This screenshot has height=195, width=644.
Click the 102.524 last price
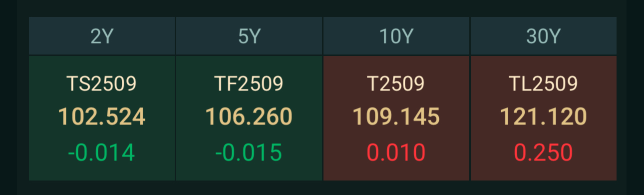click(102, 117)
